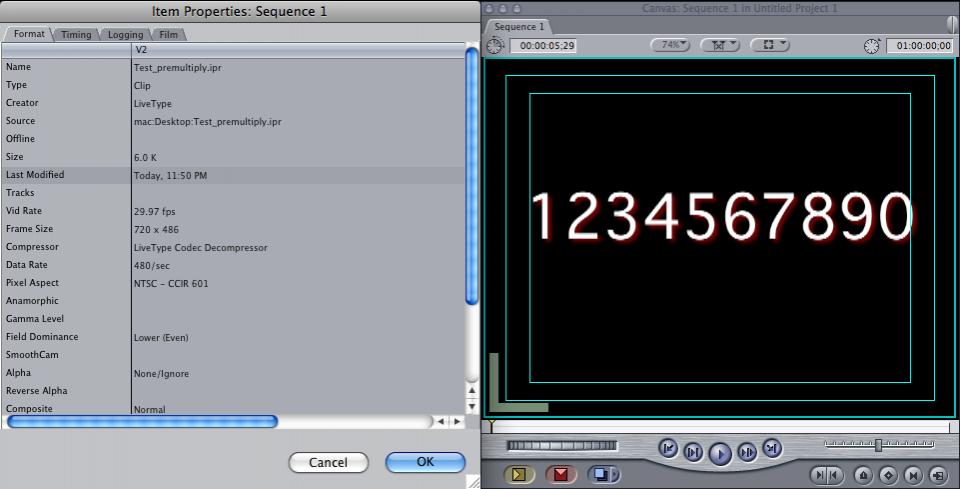The height and width of the screenshot is (489, 960).
Task: Click the 1234567890 text in Canvas
Action: click(x=722, y=217)
